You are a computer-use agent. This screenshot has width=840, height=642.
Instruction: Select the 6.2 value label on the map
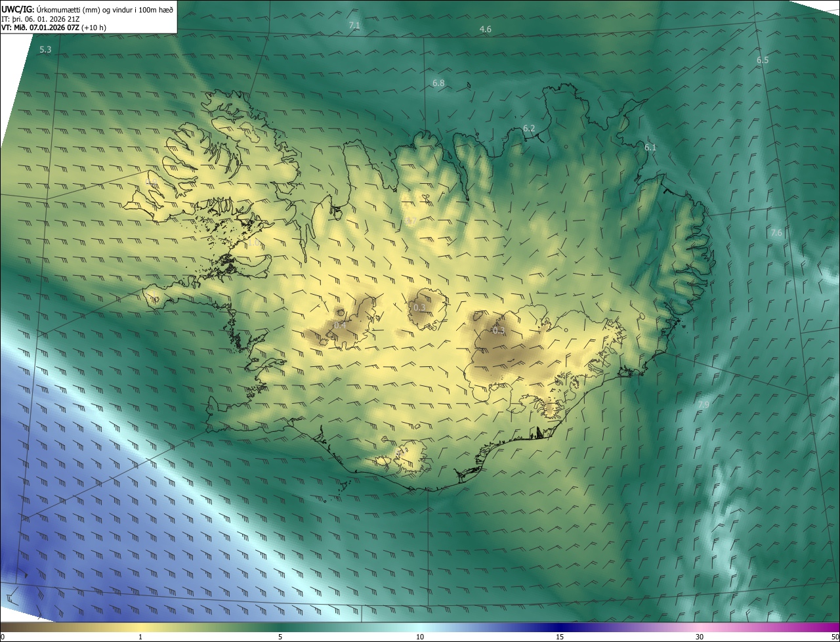(529, 129)
